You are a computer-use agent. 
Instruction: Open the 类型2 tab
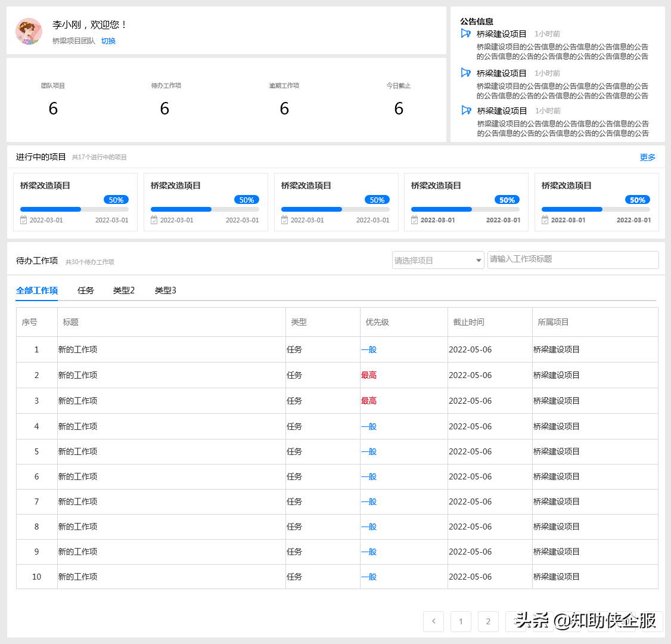(x=123, y=290)
